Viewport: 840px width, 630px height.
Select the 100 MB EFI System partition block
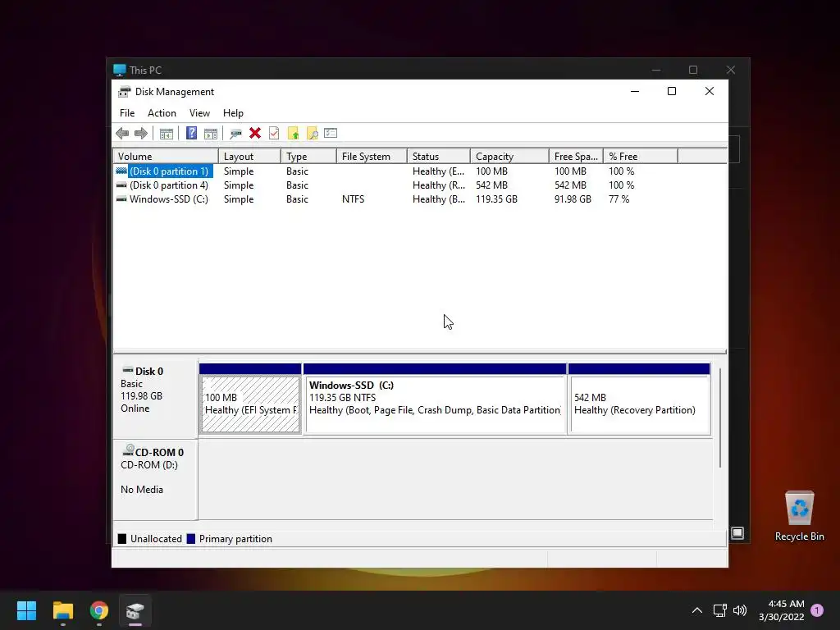(x=250, y=399)
